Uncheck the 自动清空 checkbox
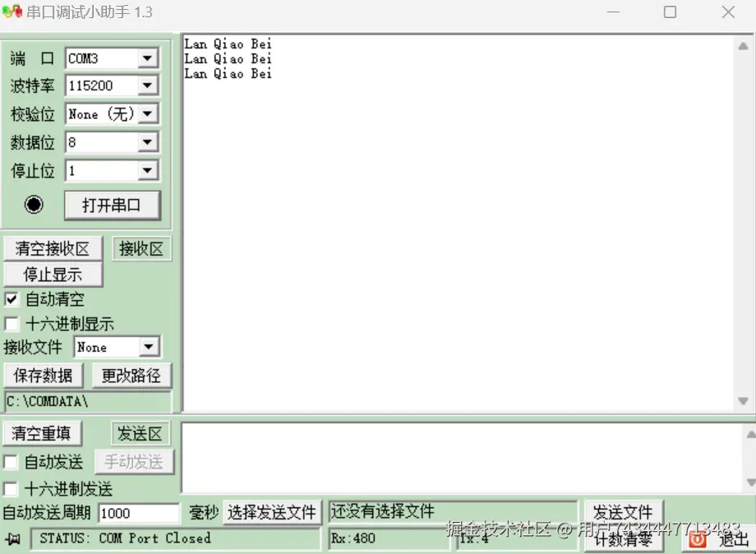 (x=12, y=299)
